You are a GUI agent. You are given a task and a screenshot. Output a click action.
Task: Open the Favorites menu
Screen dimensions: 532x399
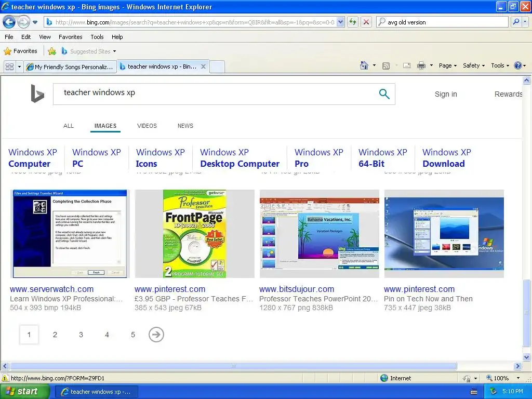[70, 37]
